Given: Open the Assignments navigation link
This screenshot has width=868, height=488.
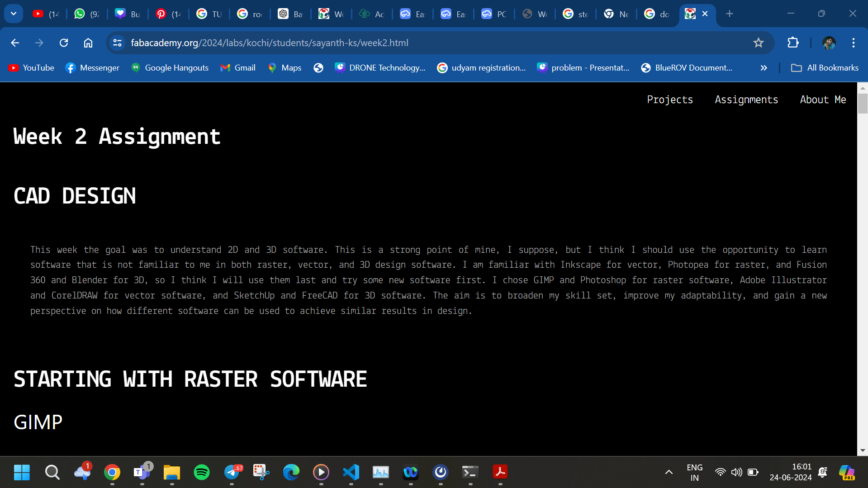Looking at the screenshot, I should (746, 99).
